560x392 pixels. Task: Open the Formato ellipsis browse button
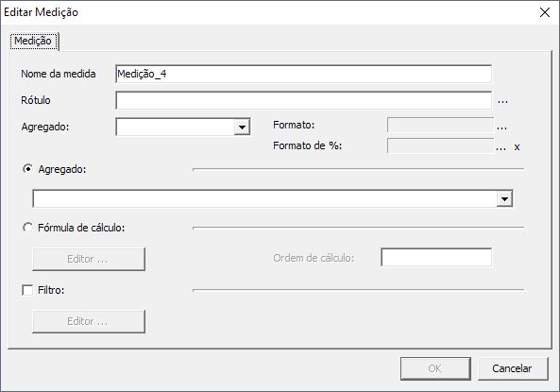coord(501,127)
